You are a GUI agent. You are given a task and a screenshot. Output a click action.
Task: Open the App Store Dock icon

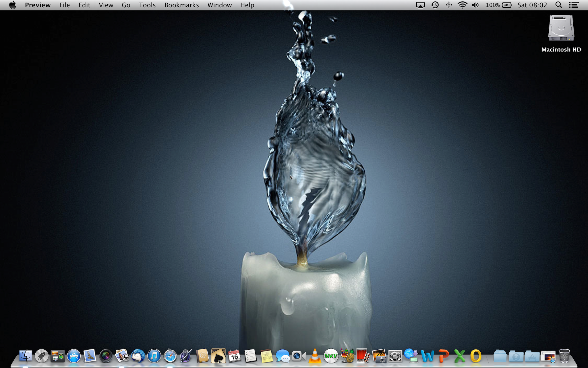[x=74, y=356]
